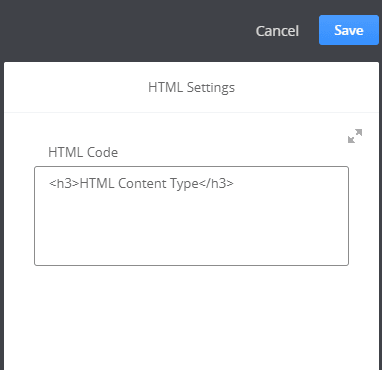Click the Save button
Image resolution: width=382 pixels, height=370 pixels.
349,30
